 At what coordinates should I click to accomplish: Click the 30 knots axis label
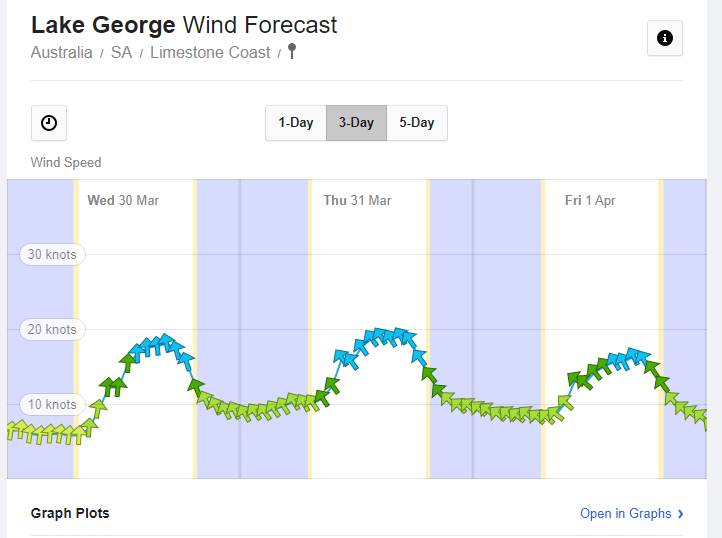(x=52, y=255)
